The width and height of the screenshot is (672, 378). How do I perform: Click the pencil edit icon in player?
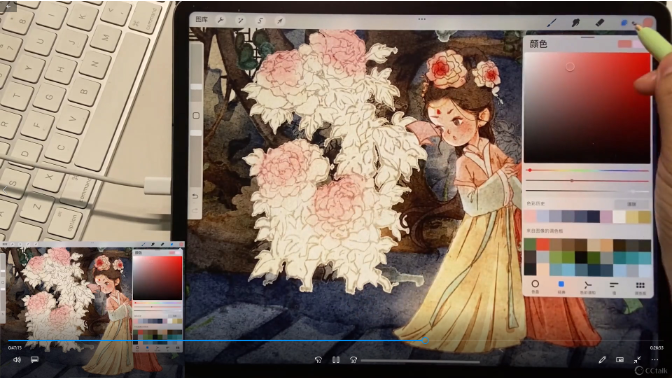coord(602,360)
